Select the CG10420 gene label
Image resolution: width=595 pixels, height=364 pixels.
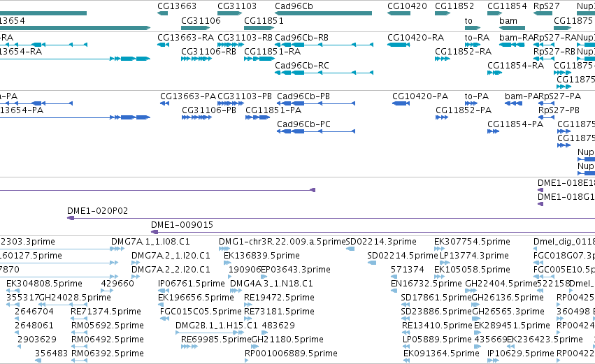[x=407, y=6]
